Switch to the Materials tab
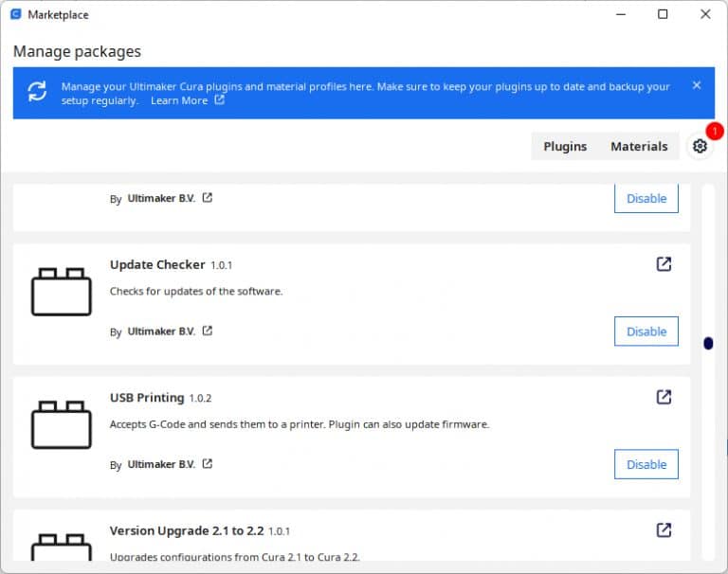Image resolution: width=728 pixels, height=574 pixels. tap(639, 147)
